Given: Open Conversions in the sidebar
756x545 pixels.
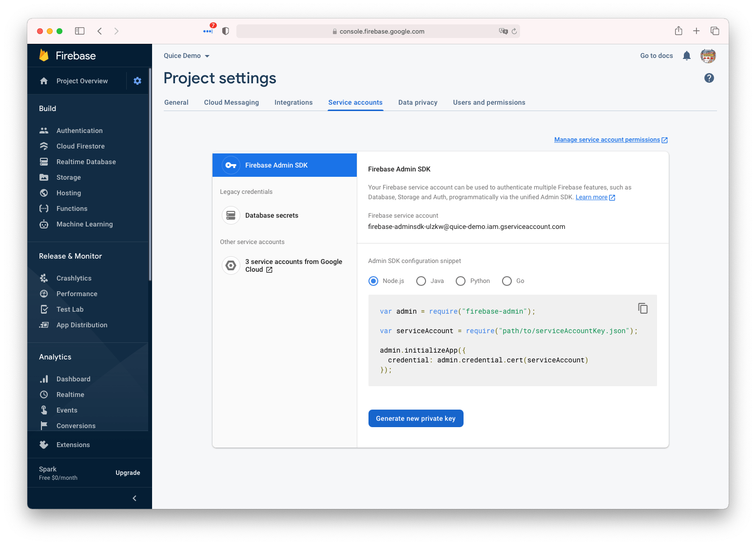Looking at the screenshot, I should coord(76,426).
